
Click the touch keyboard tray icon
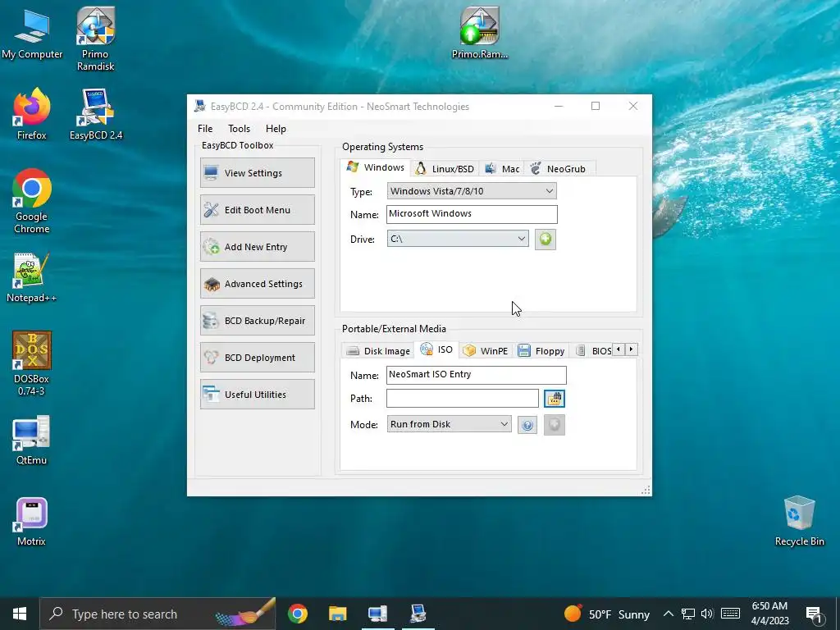pyautogui.click(x=730, y=614)
